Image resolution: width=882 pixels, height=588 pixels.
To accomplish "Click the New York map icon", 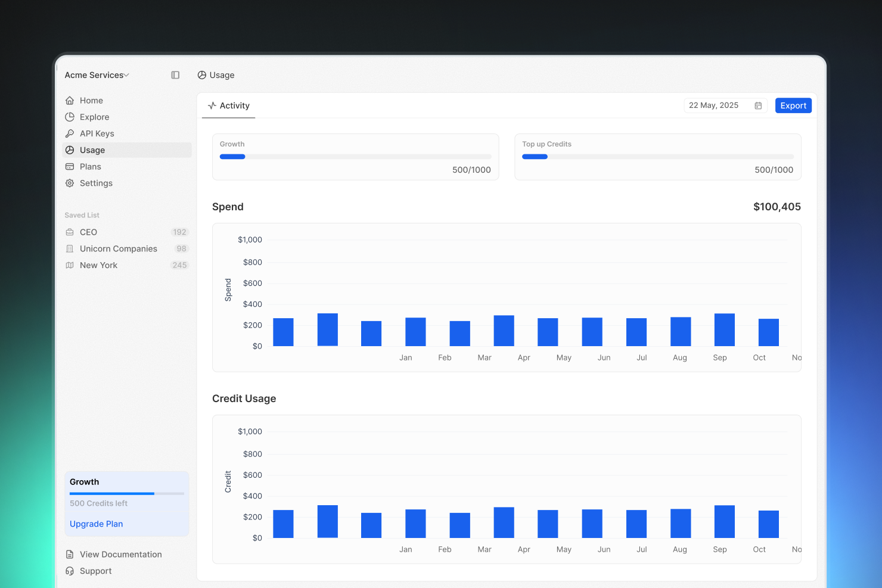I will tap(70, 265).
